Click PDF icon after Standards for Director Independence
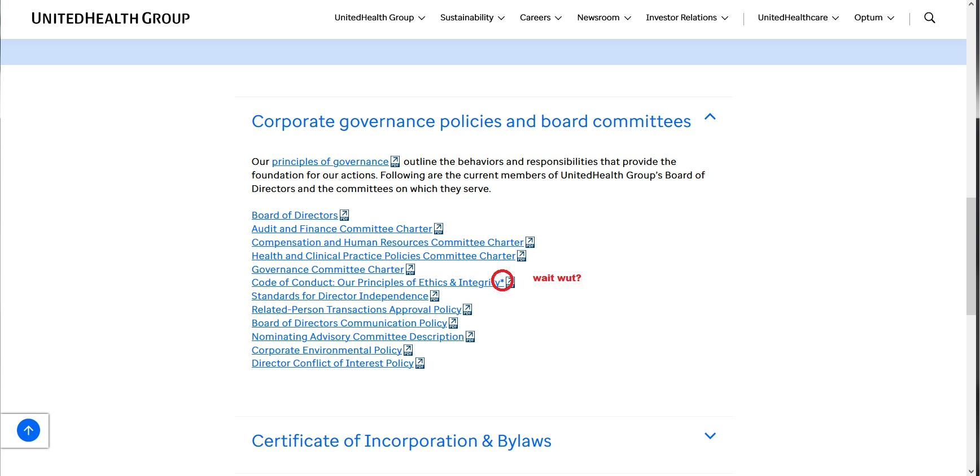This screenshot has height=476, width=980. 435,296
